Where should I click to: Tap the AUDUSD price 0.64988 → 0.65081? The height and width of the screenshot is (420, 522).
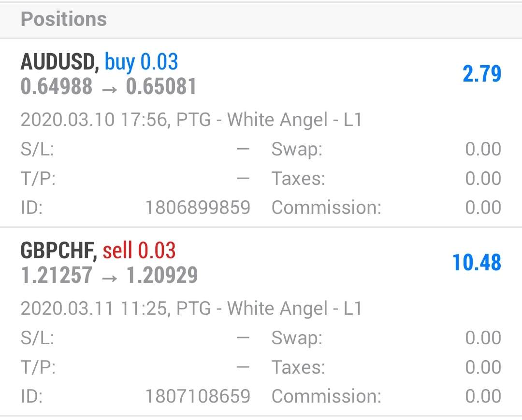click(109, 87)
